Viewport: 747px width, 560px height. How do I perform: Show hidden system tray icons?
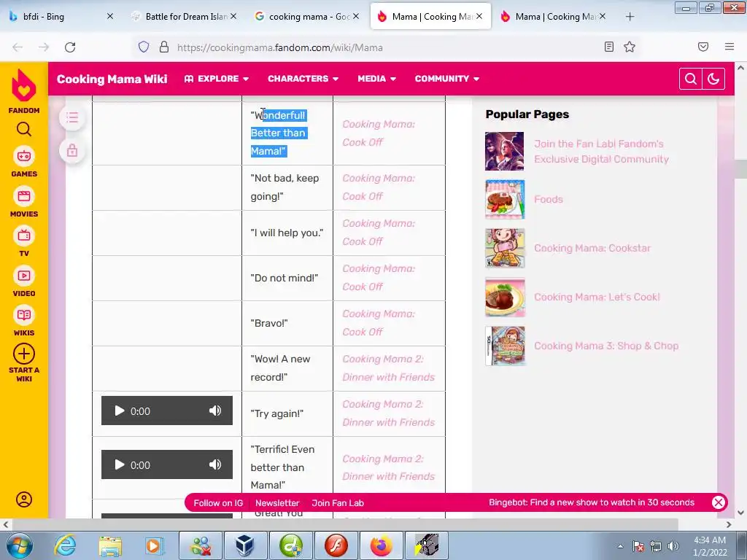click(620, 546)
